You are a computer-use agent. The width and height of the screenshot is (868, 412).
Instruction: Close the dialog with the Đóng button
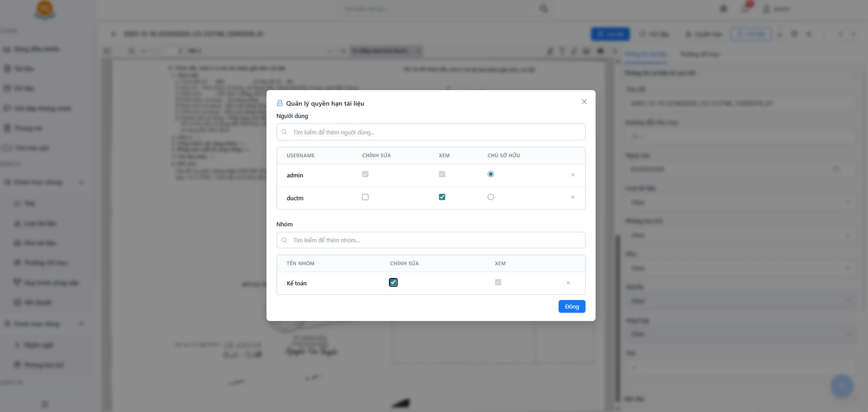(x=571, y=306)
